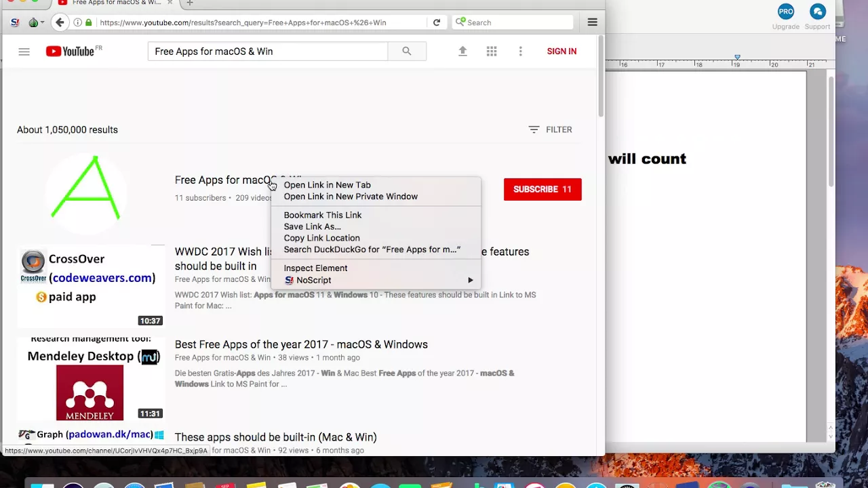Open the FILTER options
Image resolution: width=868 pixels, height=488 pixels.
(x=550, y=129)
